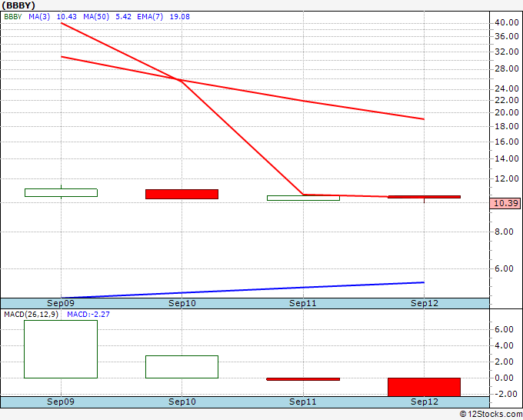Image resolution: width=523 pixels, height=420 pixels.
Task: Click the 12.00 price axis label
Action: (507, 178)
